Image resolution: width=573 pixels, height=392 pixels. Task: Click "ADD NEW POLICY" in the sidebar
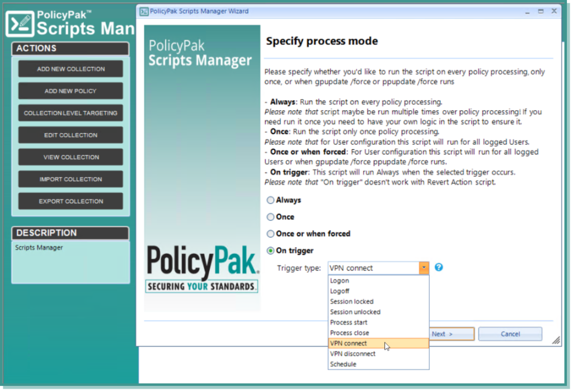pyautogui.click(x=70, y=91)
